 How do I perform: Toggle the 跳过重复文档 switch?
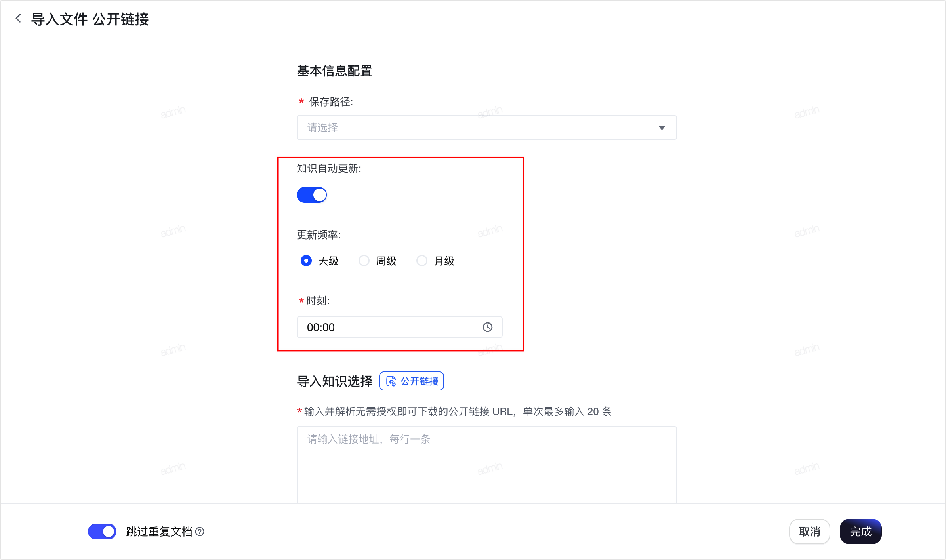(102, 531)
